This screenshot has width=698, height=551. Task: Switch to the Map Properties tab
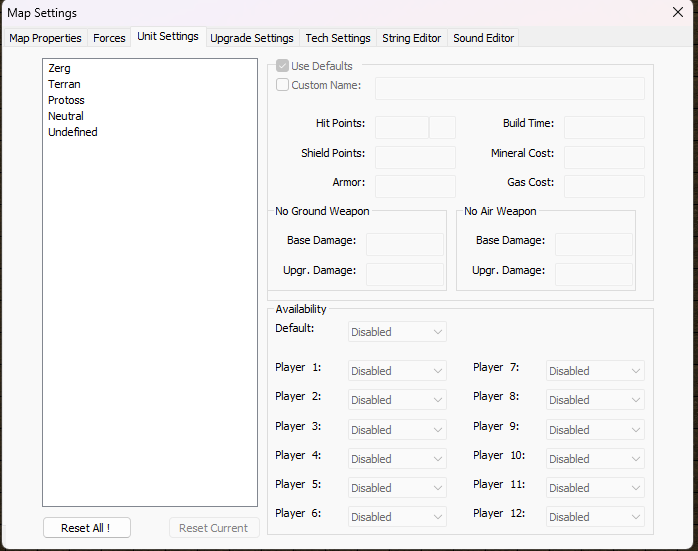[x=45, y=38]
